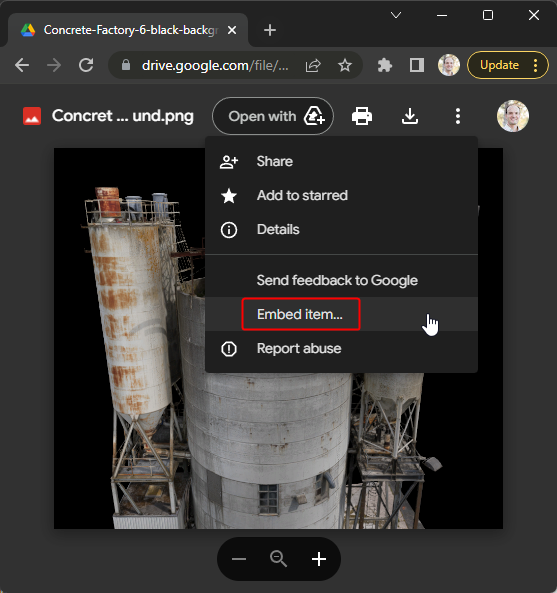Expand the Open with dropdown
Screen dimensions: 557x593
(x=273, y=116)
